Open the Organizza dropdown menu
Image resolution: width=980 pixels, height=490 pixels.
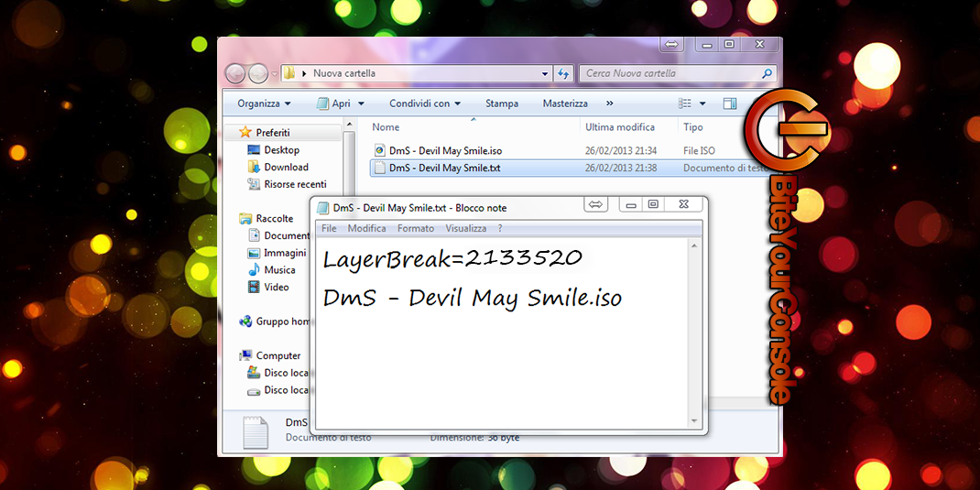[264, 103]
